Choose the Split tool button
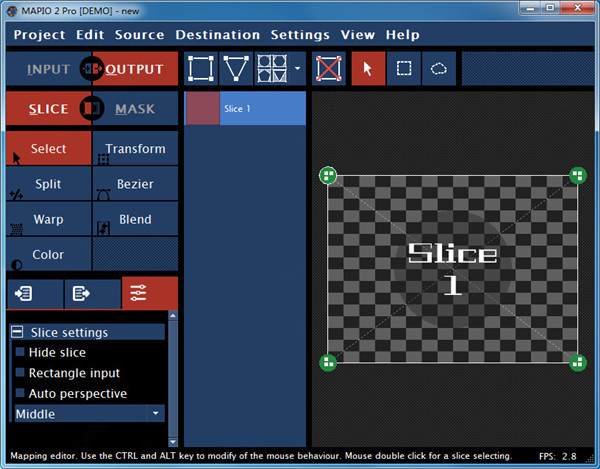 coord(49,184)
